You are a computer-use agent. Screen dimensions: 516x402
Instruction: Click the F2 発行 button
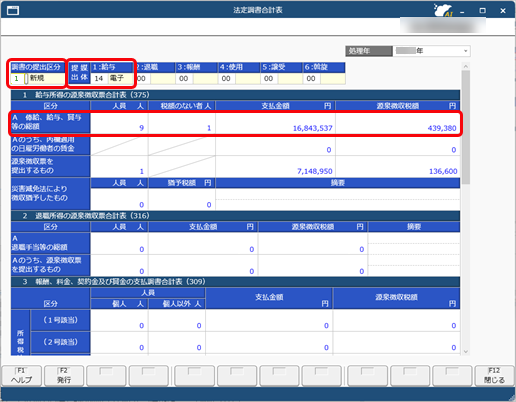(x=64, y=376)
